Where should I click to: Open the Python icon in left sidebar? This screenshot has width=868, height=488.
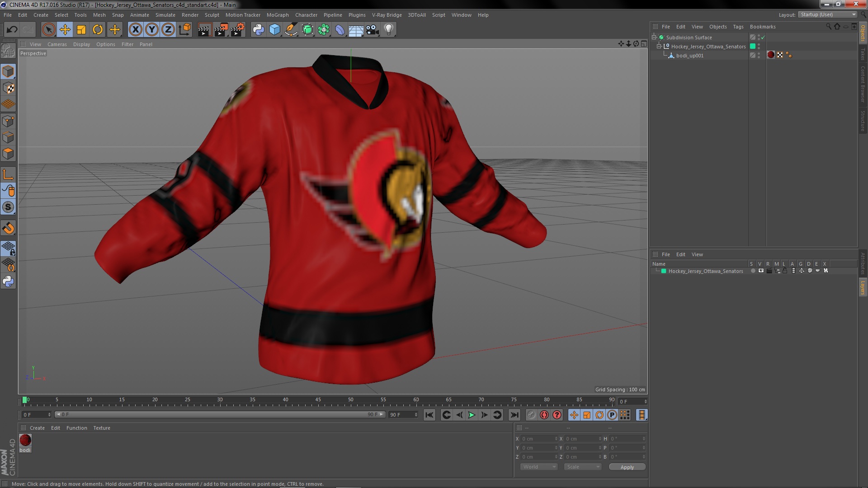tap(8, 281)
